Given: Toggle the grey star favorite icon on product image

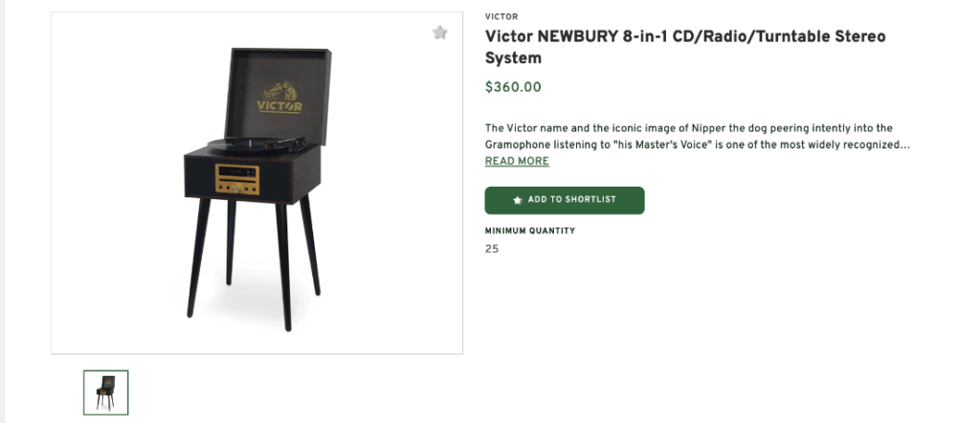Looking at the screenshot, I should coord(439,33).
